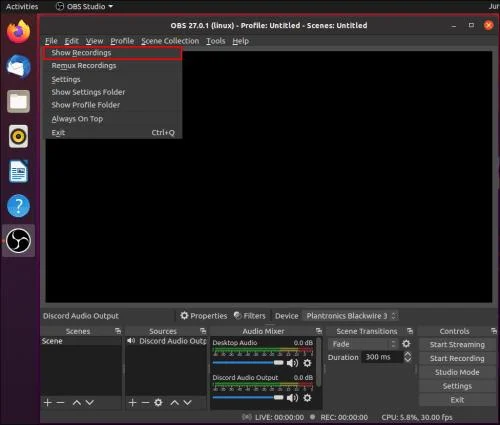Mute Desktop Audio speaker icon
Image resolution: width=500 pixels, height=425 pixels.
(x=292, y=363)
